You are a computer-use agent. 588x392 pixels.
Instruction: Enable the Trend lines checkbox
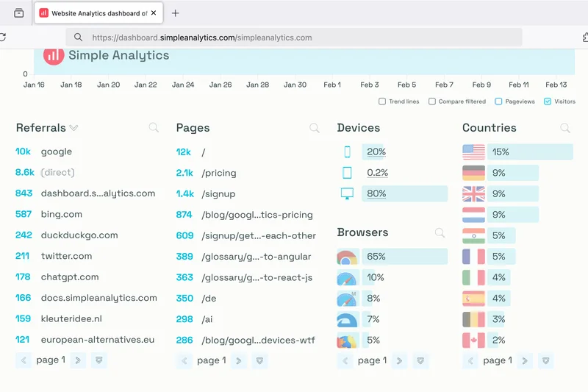click(x=382, y=101)
